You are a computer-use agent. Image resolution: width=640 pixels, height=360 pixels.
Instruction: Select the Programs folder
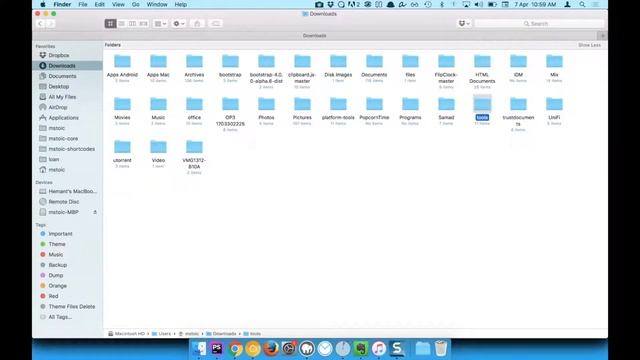(410, 110)
